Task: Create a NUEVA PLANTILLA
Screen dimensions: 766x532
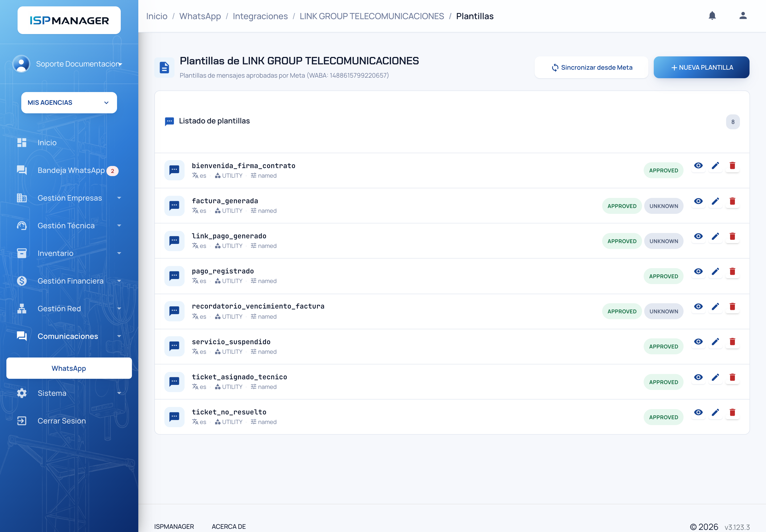Action: coord(701,67)
